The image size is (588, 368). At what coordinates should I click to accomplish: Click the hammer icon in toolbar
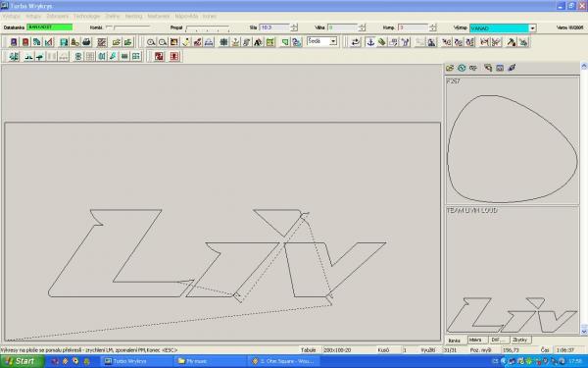tap(512, 42)
